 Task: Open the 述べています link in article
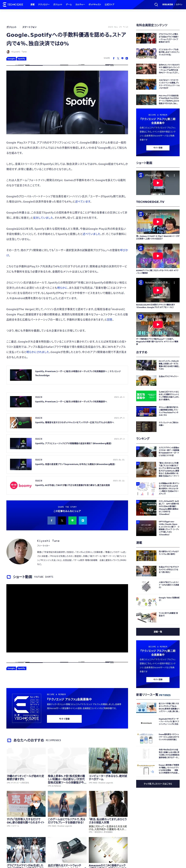83,202
